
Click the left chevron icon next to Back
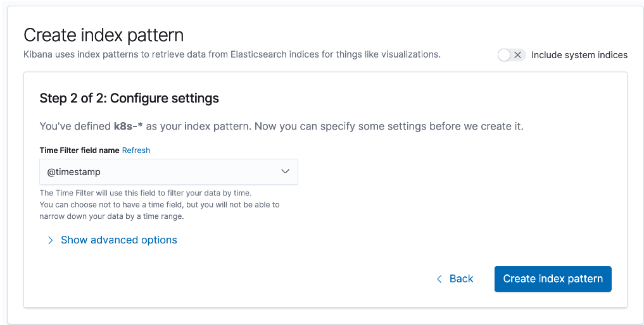[x=439, y=279]
